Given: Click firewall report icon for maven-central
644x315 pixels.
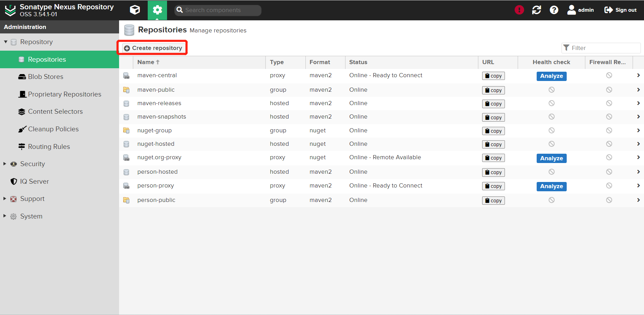Looking at the screenshot, I should click(x=609, y=75).
